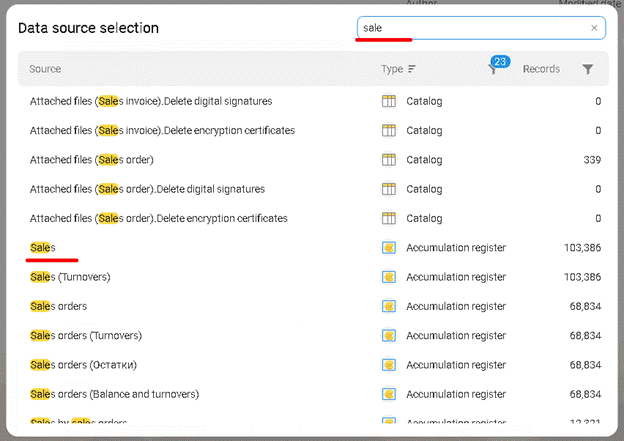
Task: Click the search box containing 'sale'
Action: pos(470,29)
